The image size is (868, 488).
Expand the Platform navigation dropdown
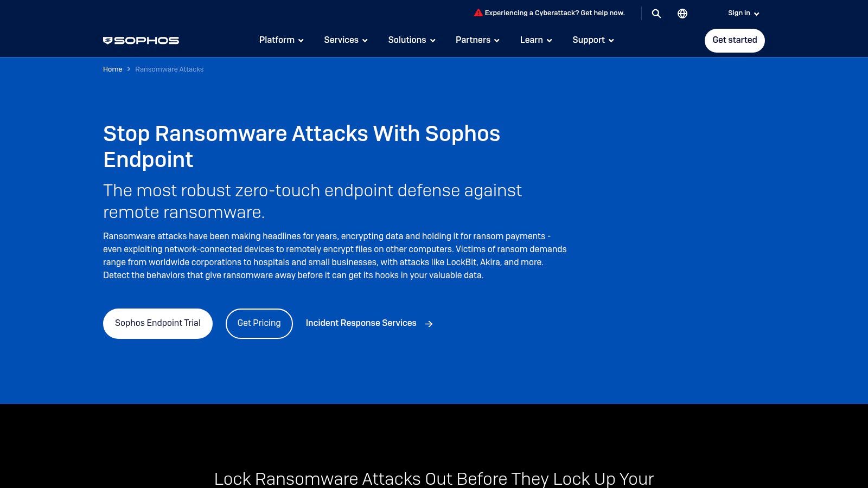pyautogui.click(x=281, y=40)
